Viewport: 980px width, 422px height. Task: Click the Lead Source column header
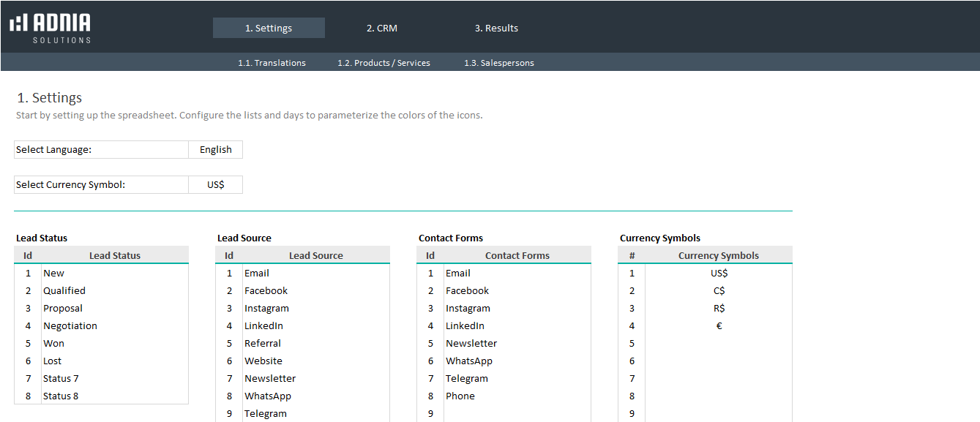[315, 255]
